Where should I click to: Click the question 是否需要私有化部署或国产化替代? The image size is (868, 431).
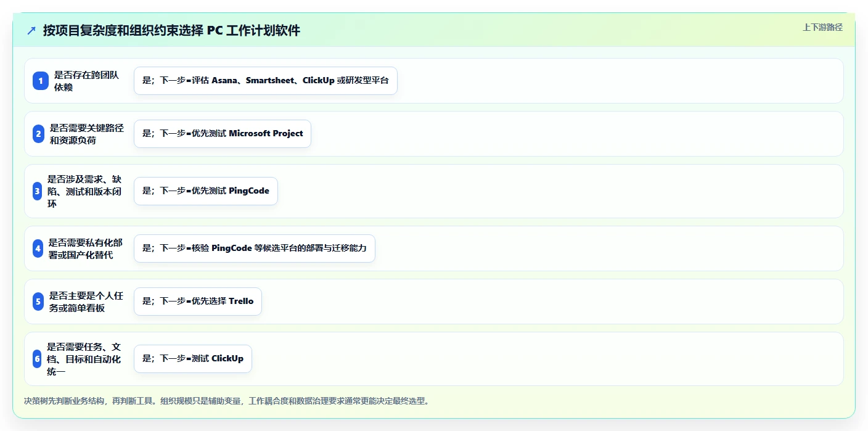click(85, 248)
